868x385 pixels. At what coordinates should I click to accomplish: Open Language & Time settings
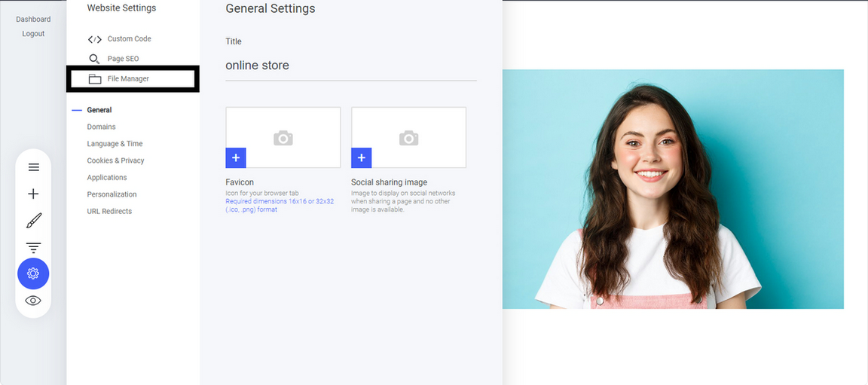(115, 144)
